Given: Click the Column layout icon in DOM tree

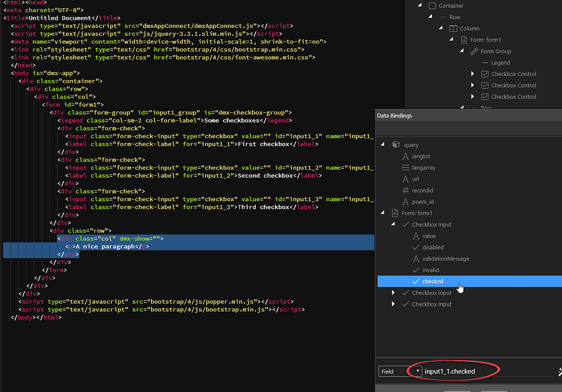Looking at the screenshot, I should (453, 29).
